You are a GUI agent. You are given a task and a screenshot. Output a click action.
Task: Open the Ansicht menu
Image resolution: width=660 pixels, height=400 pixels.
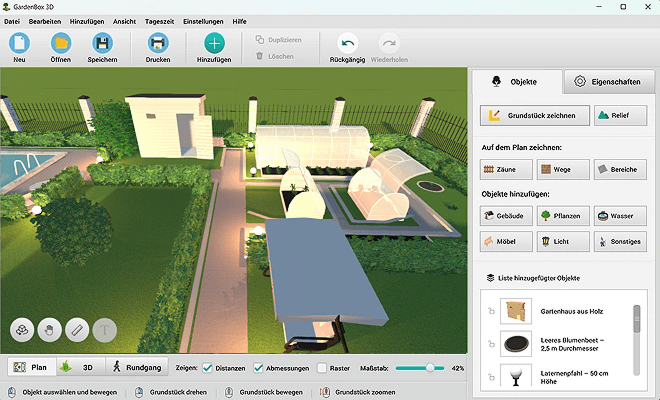point(124,21)
